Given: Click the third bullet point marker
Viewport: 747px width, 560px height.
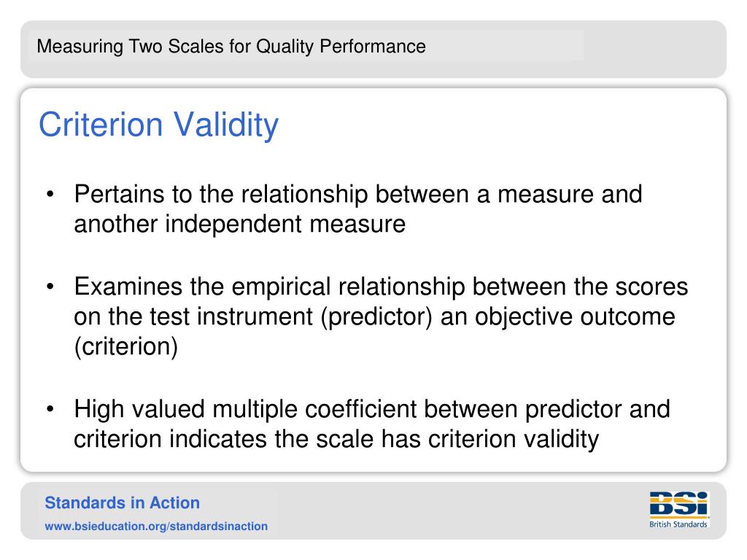Looking at the screenshot, I should 50,408.
